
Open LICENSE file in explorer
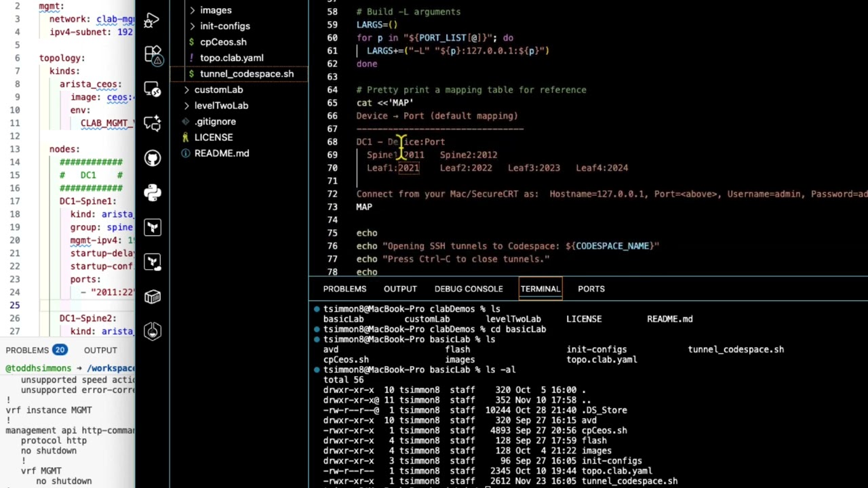coord(214,137)
